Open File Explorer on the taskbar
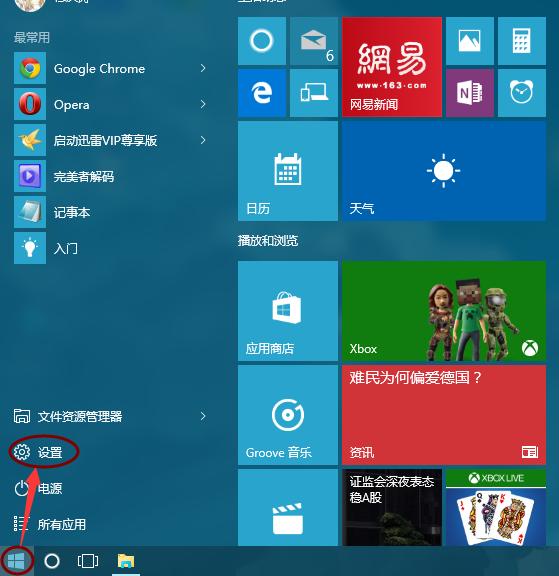The width and height of the screenshot is (559, 576). pos(126,561)
